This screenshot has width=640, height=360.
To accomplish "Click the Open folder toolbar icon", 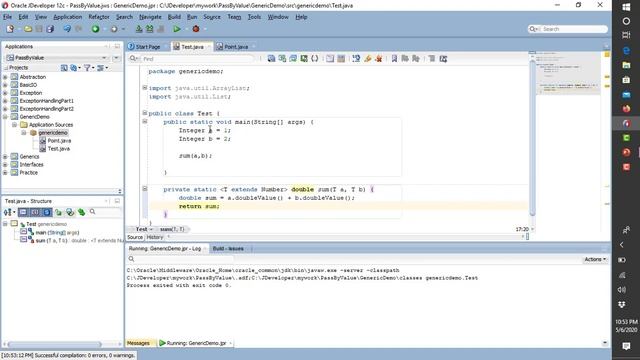I will click(28, 29).
